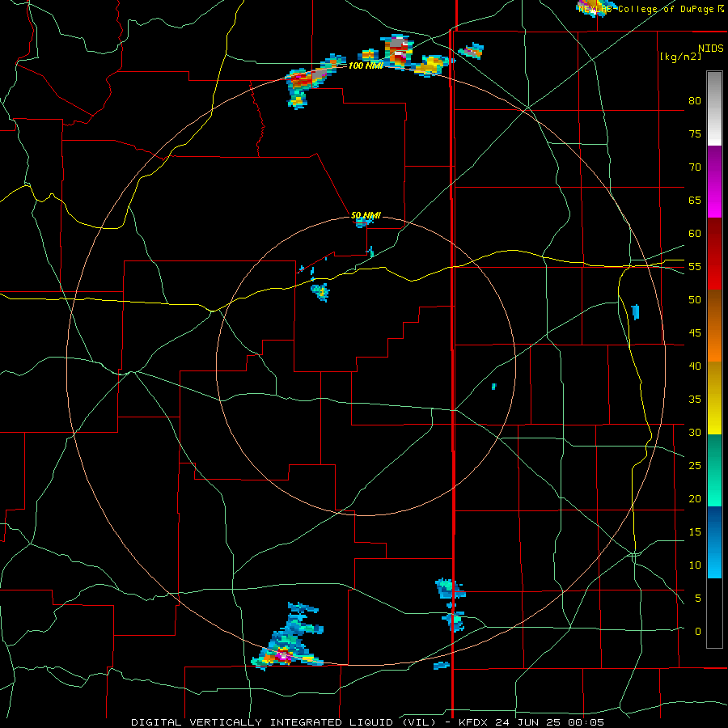Click the 55 value on the VIL scale
Viewport: 728px width, 728px height.
[x=695, y=266]
